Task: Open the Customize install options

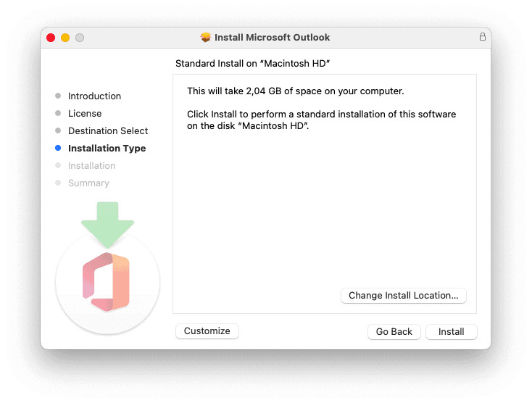Action: click(207, 331)
